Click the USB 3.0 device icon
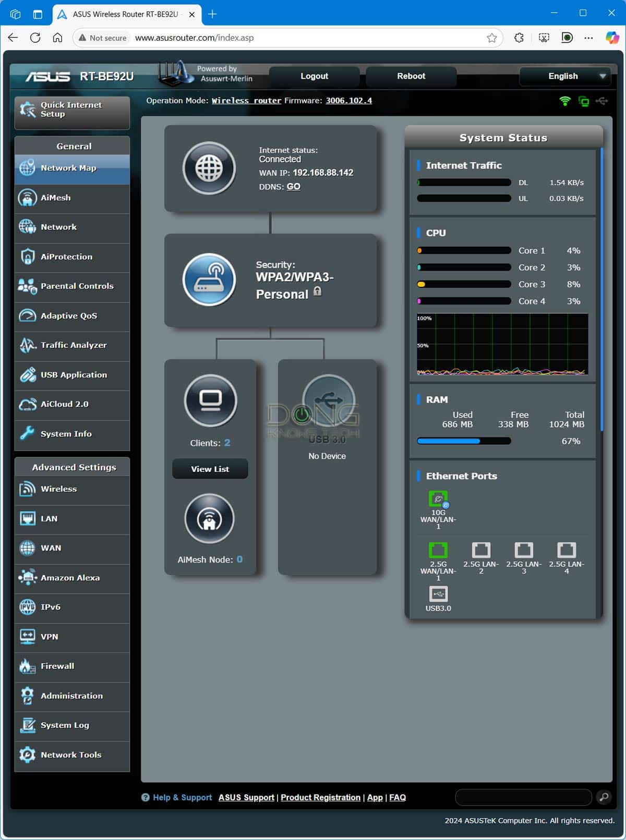The width and height of the screenshot is (626, 840). 329,400
